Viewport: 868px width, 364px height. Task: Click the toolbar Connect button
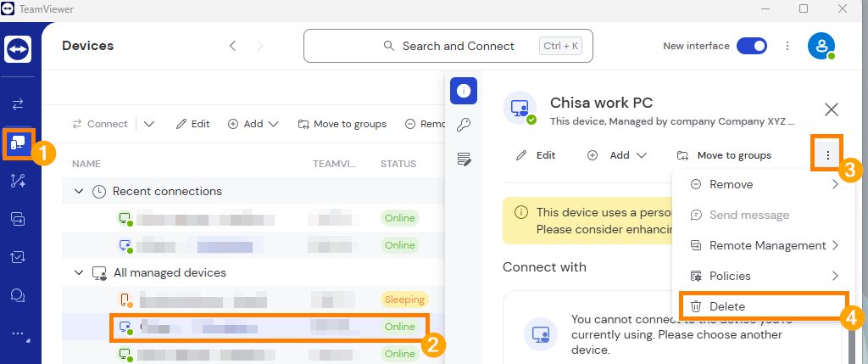coord(100,124)
